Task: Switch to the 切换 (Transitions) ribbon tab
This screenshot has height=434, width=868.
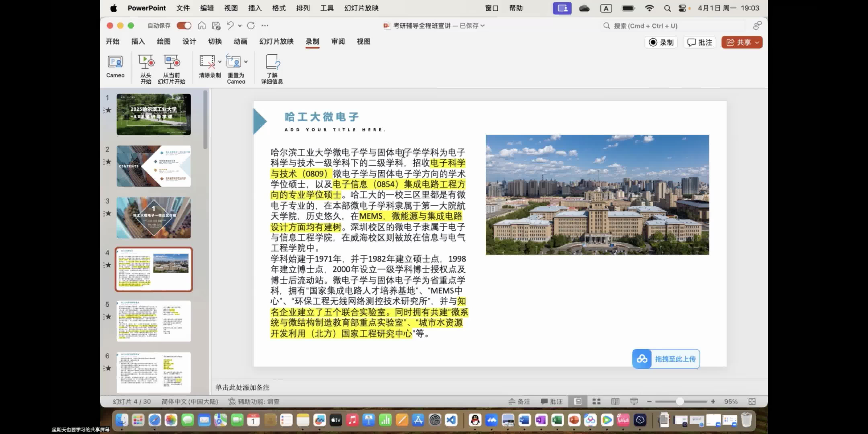Action: pyautogui.click(x=215, y=41)
